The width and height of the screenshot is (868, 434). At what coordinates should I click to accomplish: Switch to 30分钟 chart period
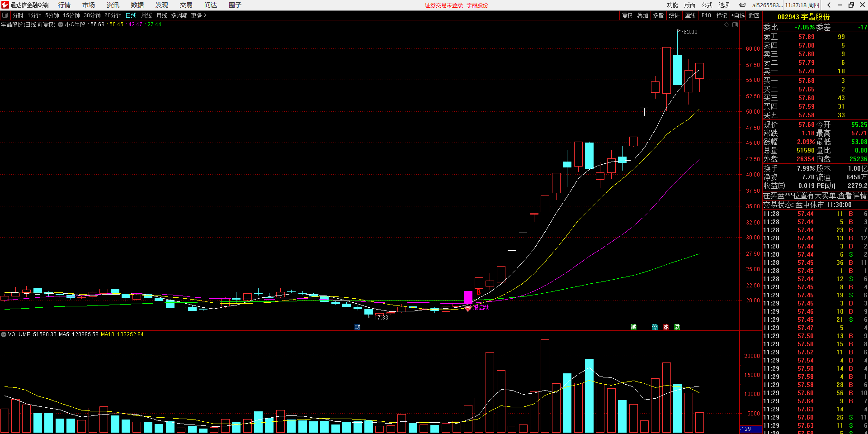pos(92,15)
